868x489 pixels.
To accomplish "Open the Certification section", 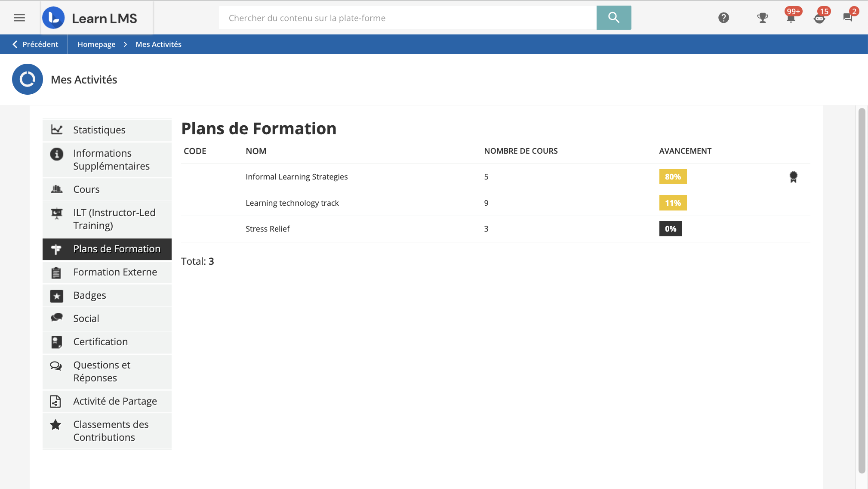I will coord(107,342).
